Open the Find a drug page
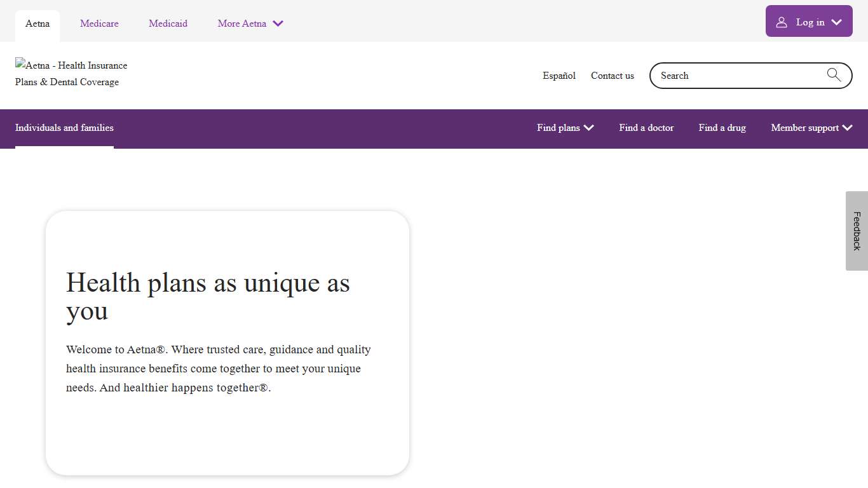The image size is (868, 488). (x=722, y=128)
